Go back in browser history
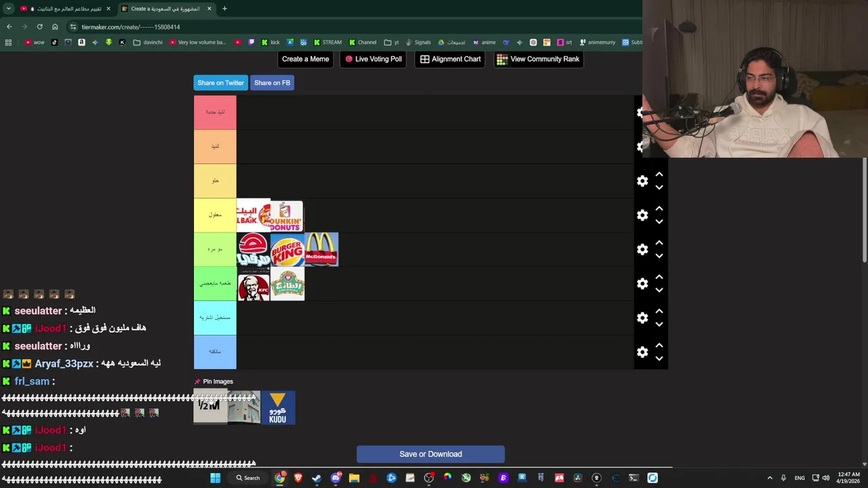Screen dimensions: 868x488 [x=9, y=27]
